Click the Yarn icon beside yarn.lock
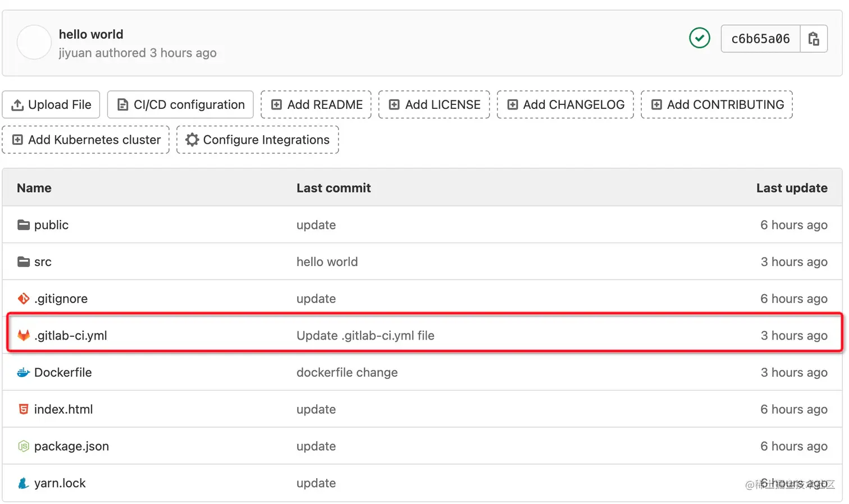 coord(24,483)
